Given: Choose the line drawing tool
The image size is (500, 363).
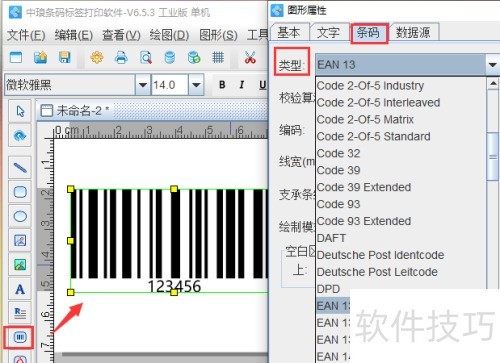Looking at the screenshot, I should point(20,167).
